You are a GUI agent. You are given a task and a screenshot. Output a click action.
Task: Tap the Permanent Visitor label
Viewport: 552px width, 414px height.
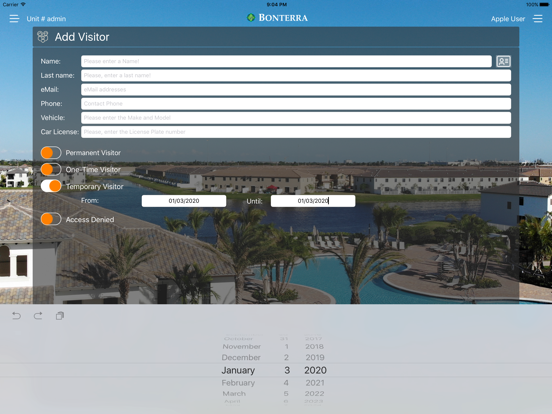pos(93,153)
